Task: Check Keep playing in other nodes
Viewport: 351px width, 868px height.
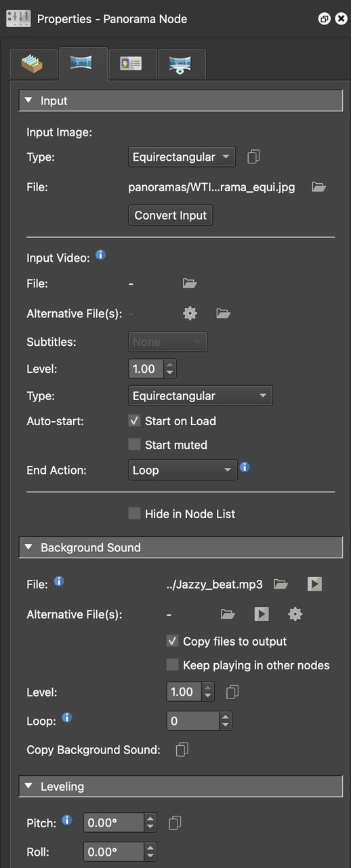Action: pyautogui.click(x=172, y=665)
